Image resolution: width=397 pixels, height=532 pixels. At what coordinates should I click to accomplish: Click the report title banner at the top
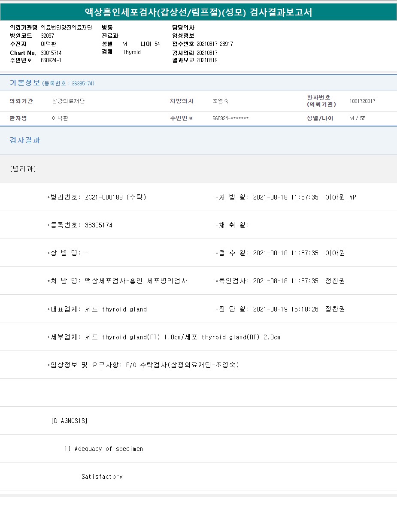pyautogui.click(x=198, y=12)
